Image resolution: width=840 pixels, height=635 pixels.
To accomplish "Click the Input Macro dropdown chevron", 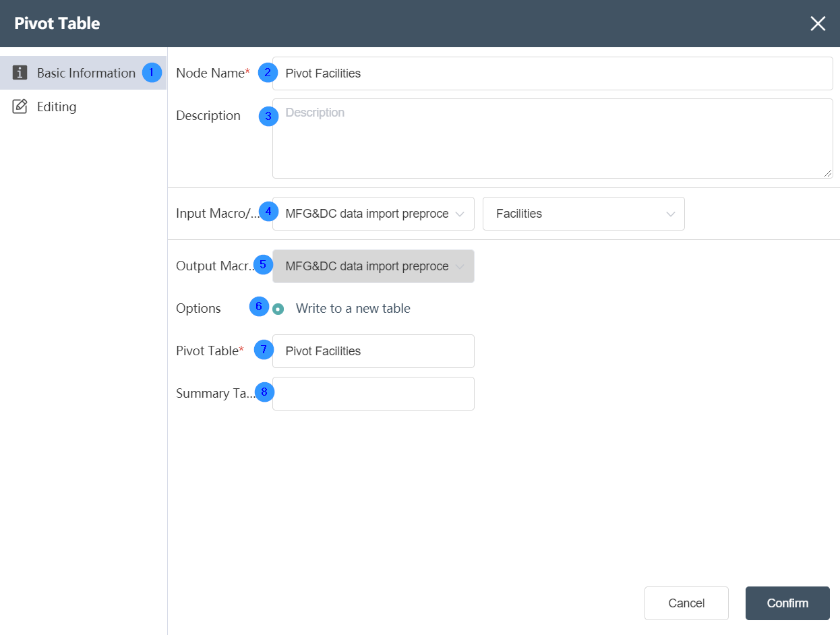I will [x=460, y=214].
